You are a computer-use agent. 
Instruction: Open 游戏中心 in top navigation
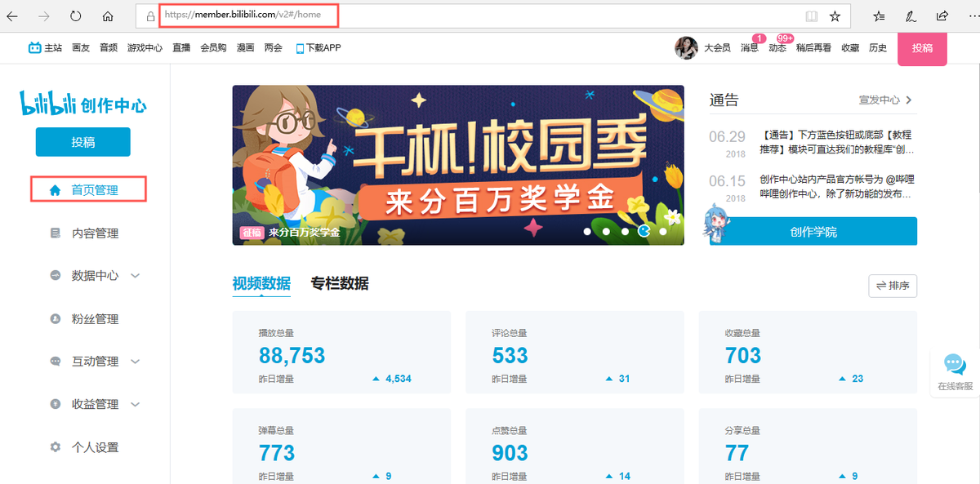tap(145, 48)
